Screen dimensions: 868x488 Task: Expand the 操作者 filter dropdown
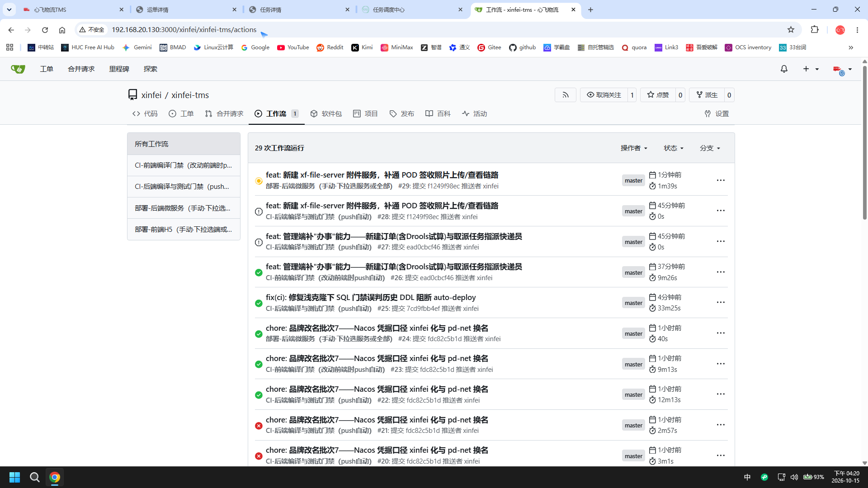click(x=634, y=148)
